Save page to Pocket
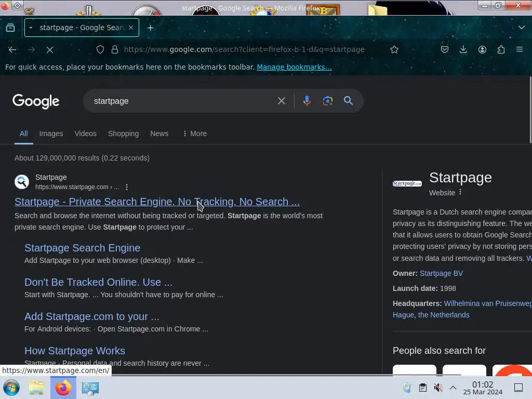 445,49
